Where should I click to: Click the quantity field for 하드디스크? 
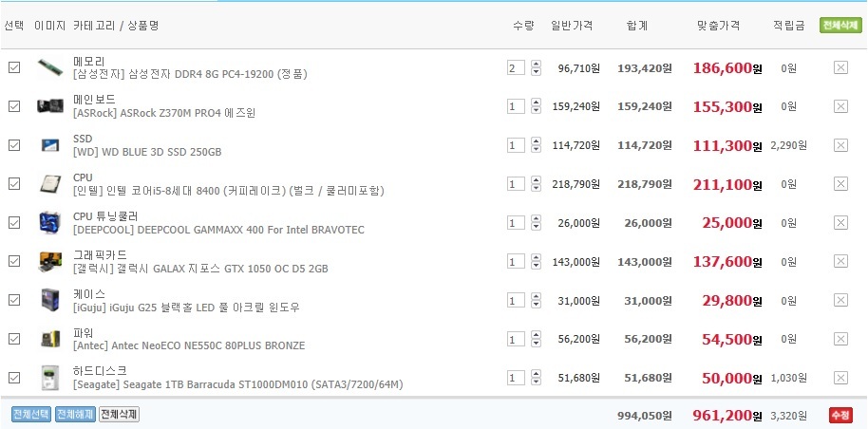point(516,378)
